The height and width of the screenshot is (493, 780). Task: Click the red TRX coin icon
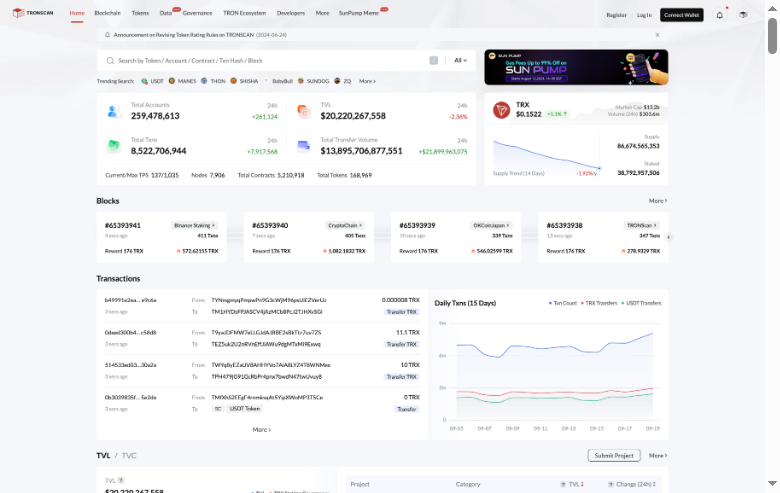pos(501,111)
